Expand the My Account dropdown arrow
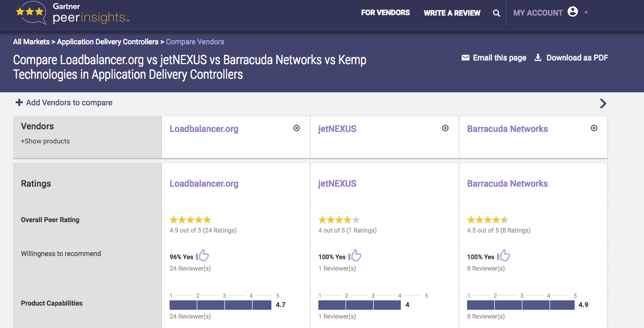Image resolution: width=644 pixels, height=328 pixels. [586, 13]
